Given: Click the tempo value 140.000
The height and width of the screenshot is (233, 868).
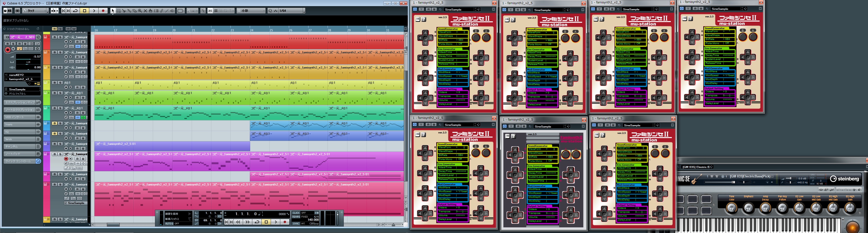Looking at the screenshot, I should coord(313,220).
